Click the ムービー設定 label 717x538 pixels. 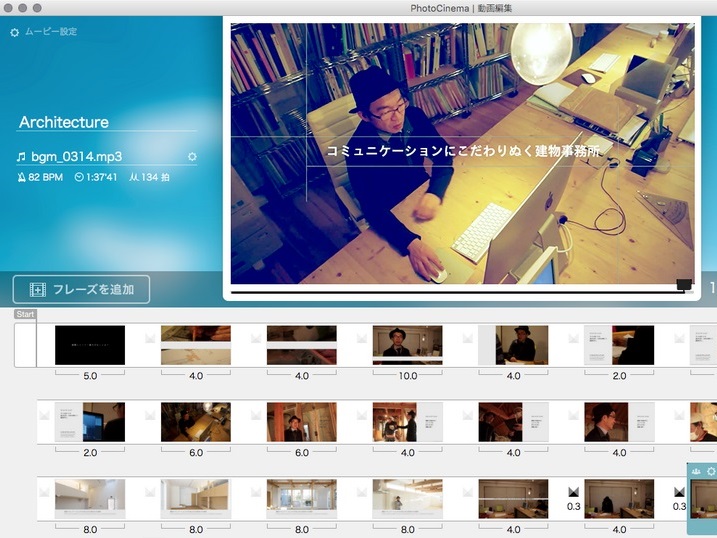(51, 33)
